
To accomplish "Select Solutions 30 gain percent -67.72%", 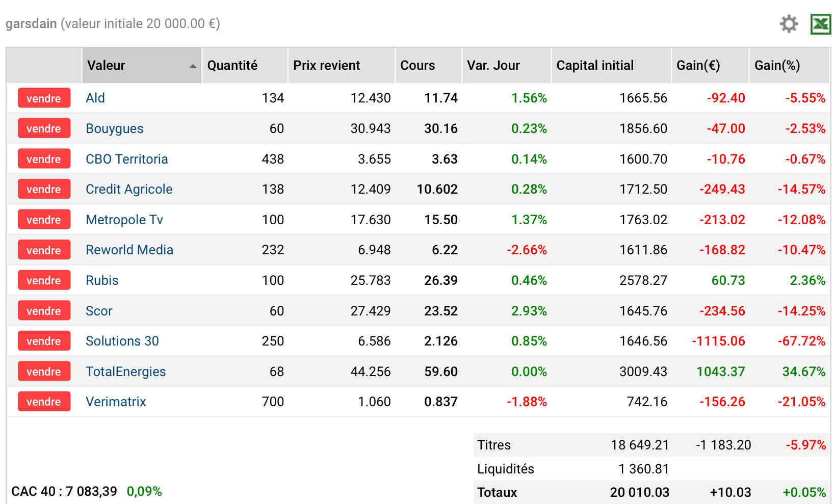I will pyautogui.click(x=801, y=341).
